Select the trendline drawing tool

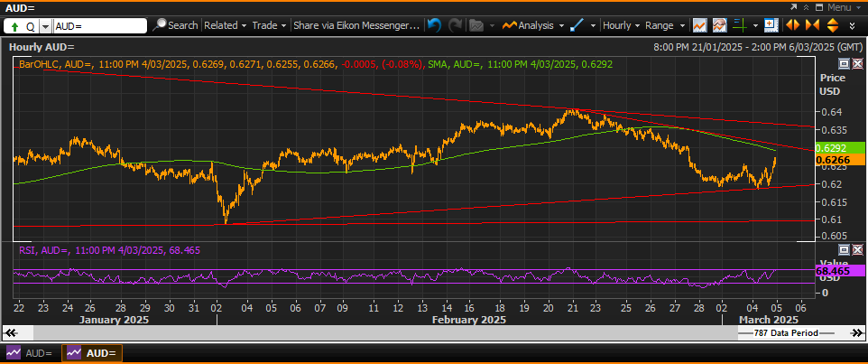tap(577, 25)
